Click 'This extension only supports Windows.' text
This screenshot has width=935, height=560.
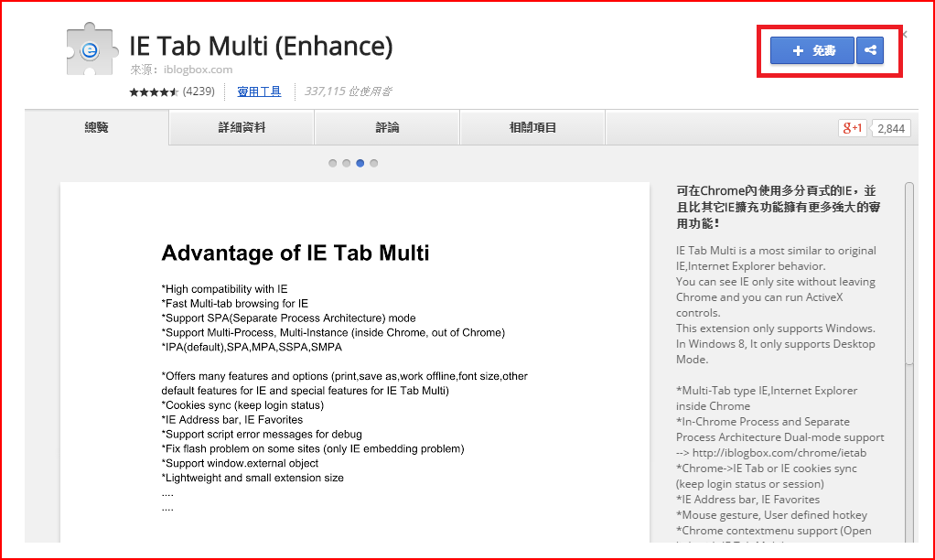tap(776, 328)
